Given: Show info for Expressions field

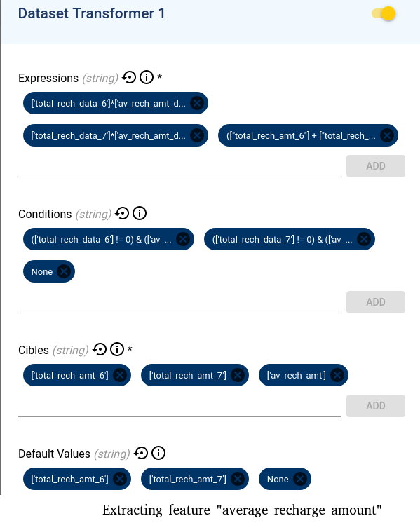Looking at the screenshot, I should (x=147, y=77).
